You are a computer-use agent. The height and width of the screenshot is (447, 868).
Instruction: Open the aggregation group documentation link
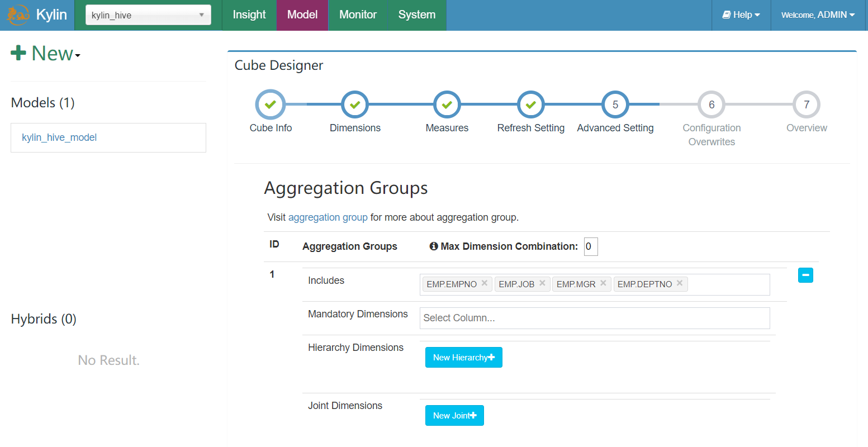pos(328,217)
